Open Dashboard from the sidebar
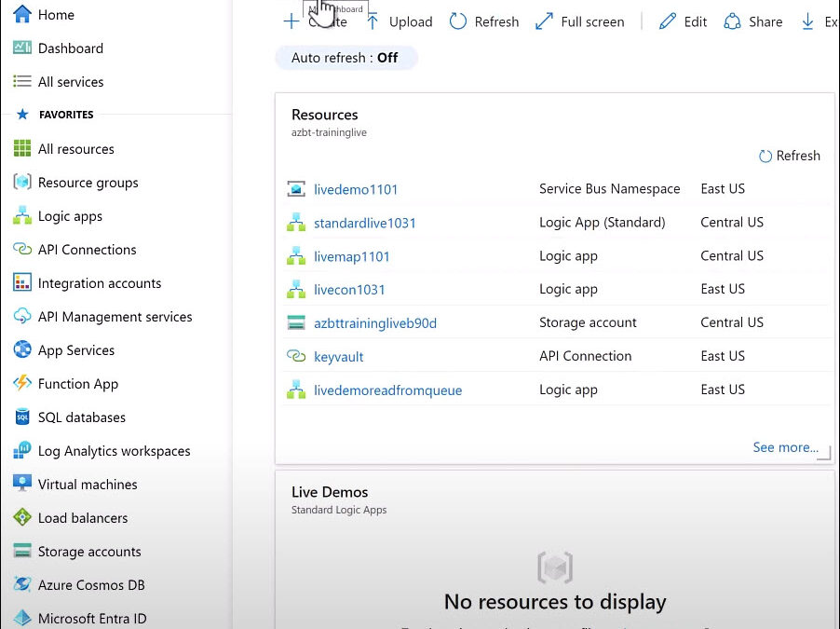Screen dimensions: 840x629 coord(71,48)
